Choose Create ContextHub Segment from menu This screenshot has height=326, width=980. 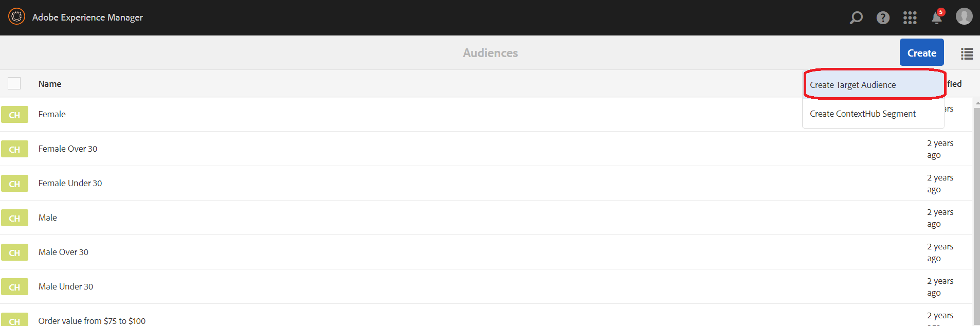(862, 114)
